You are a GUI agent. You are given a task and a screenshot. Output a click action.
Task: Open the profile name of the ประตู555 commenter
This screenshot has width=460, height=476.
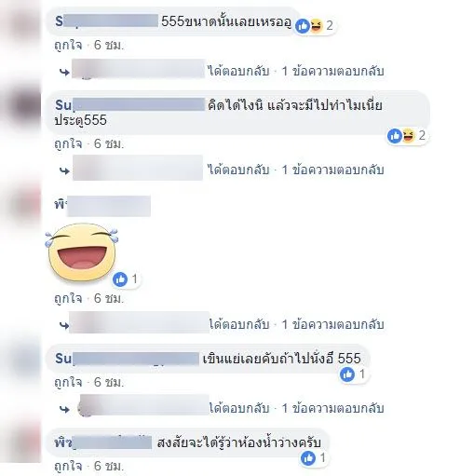coord(129,105)
